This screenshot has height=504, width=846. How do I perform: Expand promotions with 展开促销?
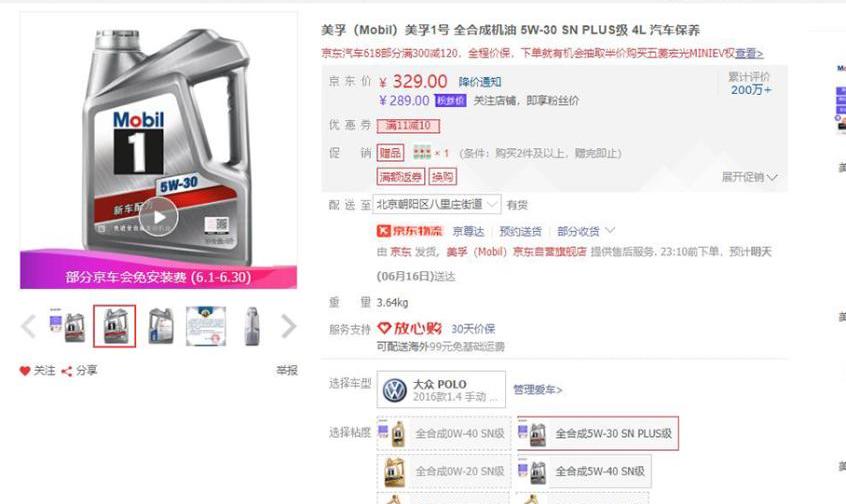click(749, 177)
